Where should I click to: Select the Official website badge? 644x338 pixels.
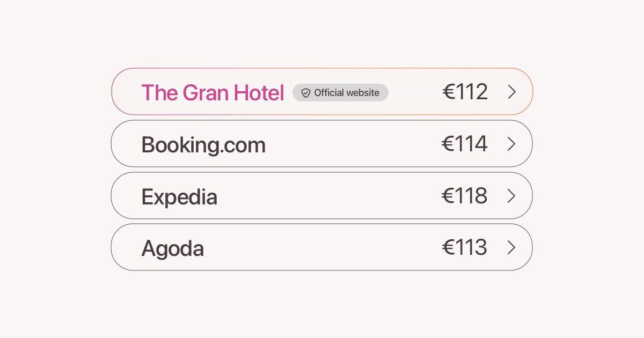click(x=340, y=93)
